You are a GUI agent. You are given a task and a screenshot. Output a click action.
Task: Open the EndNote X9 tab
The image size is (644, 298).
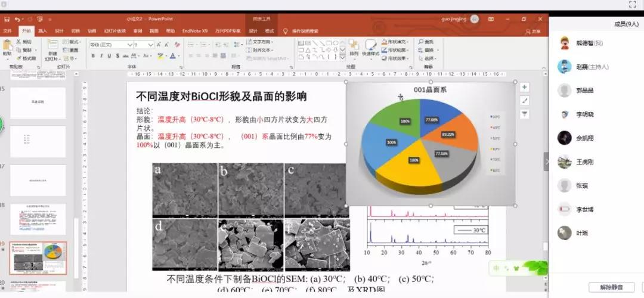(x=194, y=30)
